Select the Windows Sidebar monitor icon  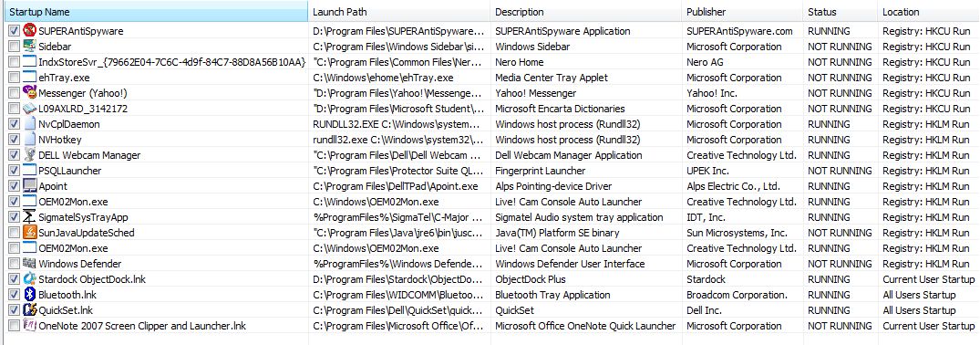pyautogui.click(x=29, y=47)
